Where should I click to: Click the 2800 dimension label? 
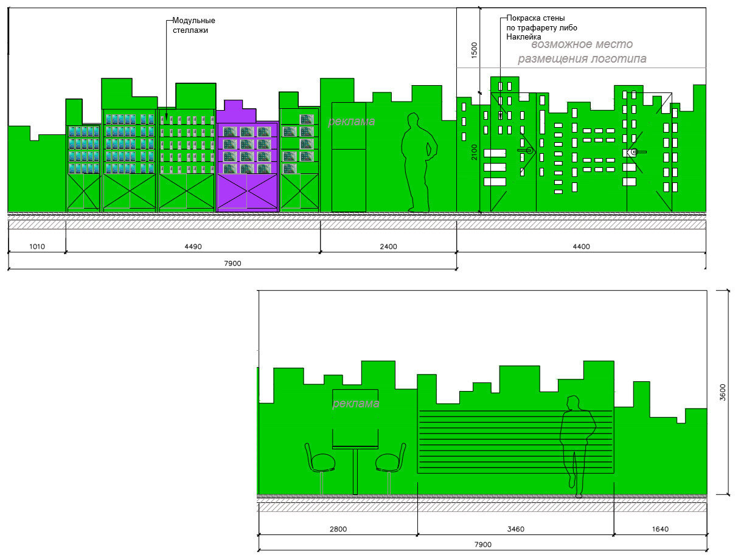[338, 529]
